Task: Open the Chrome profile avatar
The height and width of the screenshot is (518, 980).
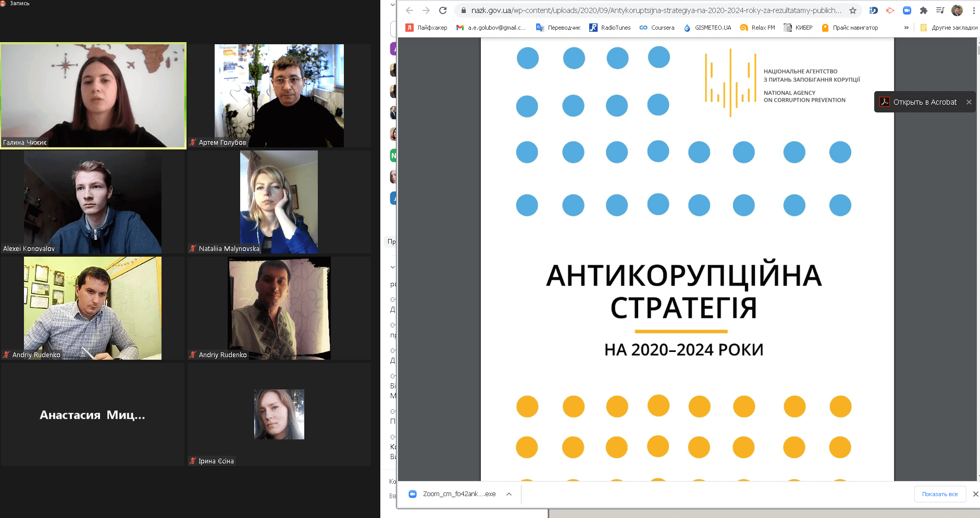Action: (957, 10)
